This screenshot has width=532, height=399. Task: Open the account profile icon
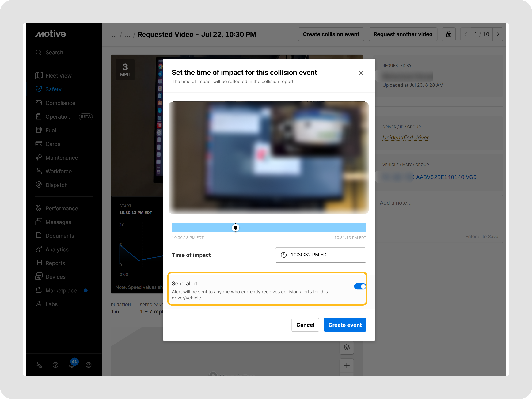(89, 365)
